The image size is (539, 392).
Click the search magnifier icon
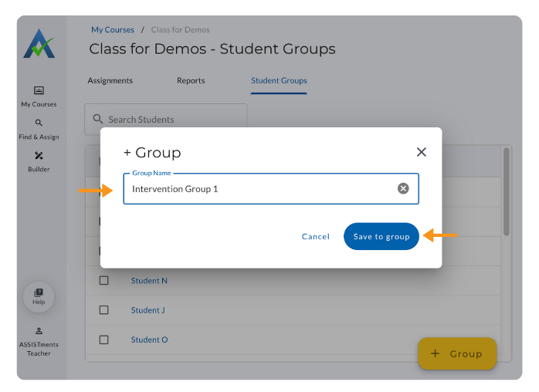pyautogui.click(x=98, y=119)
